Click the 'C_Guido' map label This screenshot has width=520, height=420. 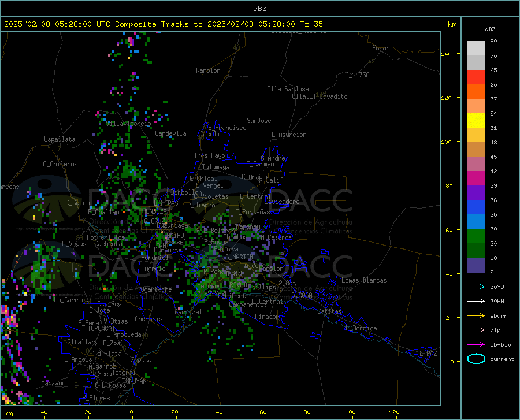click(77, 203)
